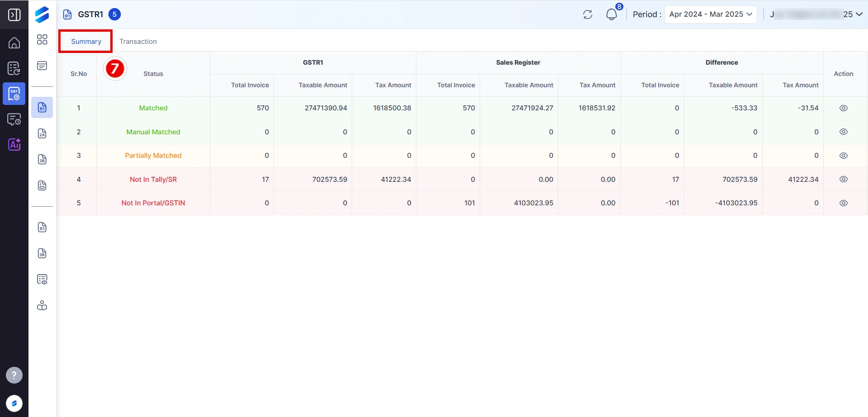View details of the Manual Matched row
The width and height of the screenshot is (868, 417).
click(x=844, y=132)
